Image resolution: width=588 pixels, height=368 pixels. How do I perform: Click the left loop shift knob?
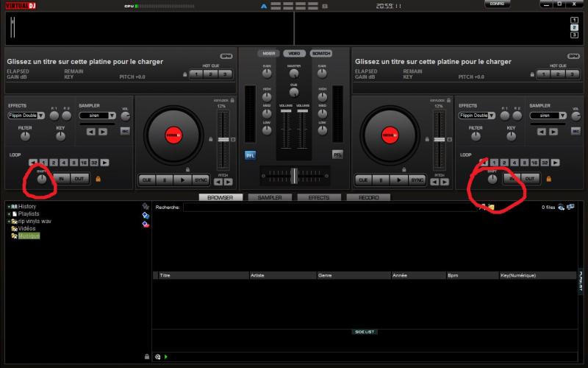[x=41, y=179]
